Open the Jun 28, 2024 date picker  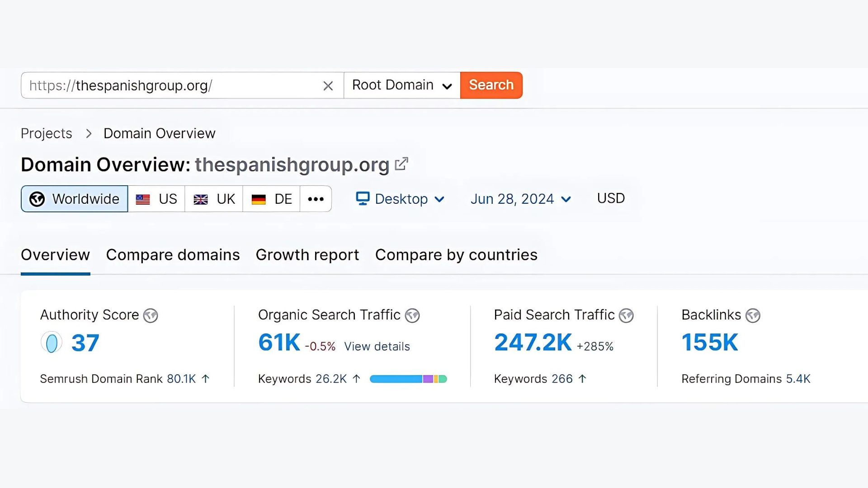[521, 199]
